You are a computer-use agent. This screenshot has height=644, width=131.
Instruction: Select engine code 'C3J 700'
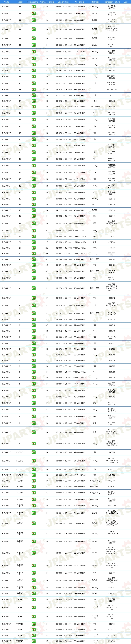112,573
